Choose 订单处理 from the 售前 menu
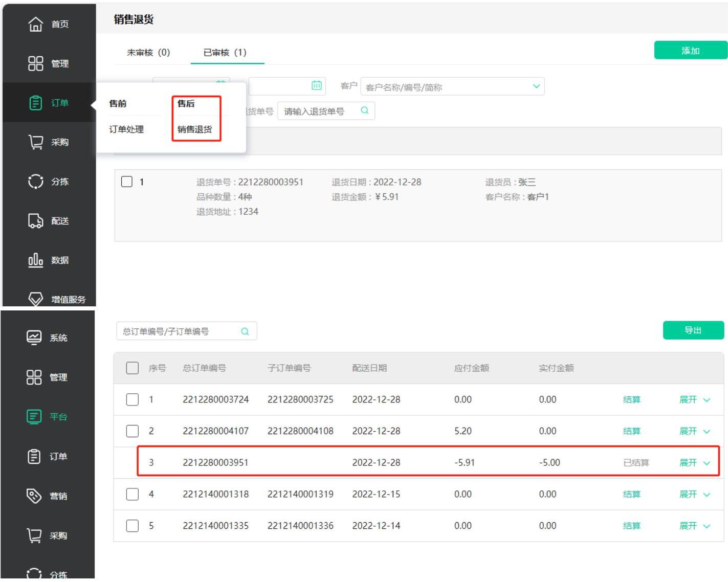Image resolution: width=728 pixels, height=582 pixels. [x=126, y=129]
